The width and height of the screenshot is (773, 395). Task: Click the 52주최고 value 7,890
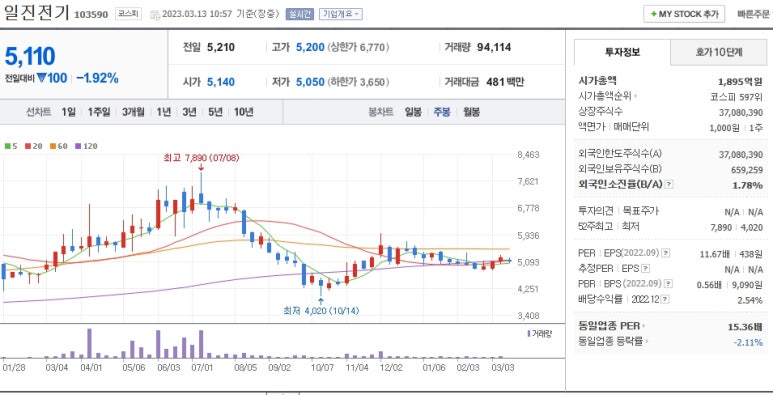point(722,227)
